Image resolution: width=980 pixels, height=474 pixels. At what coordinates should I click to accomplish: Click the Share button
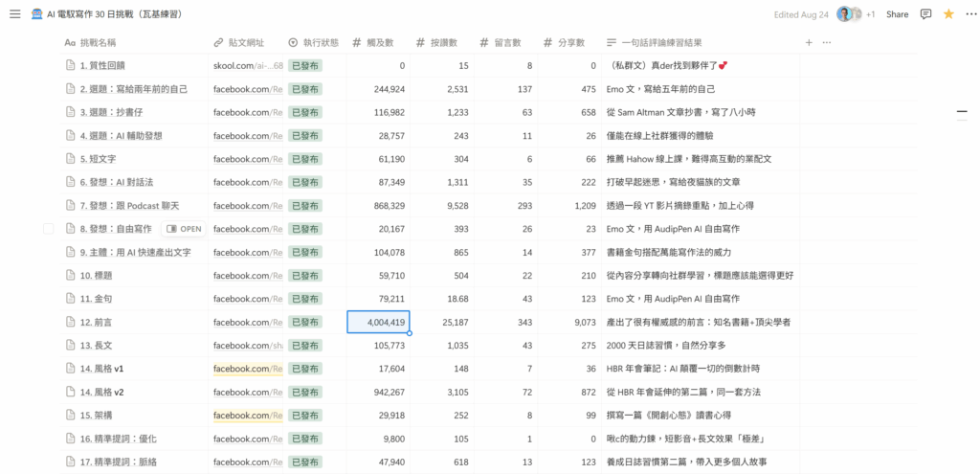pos(897,14)
